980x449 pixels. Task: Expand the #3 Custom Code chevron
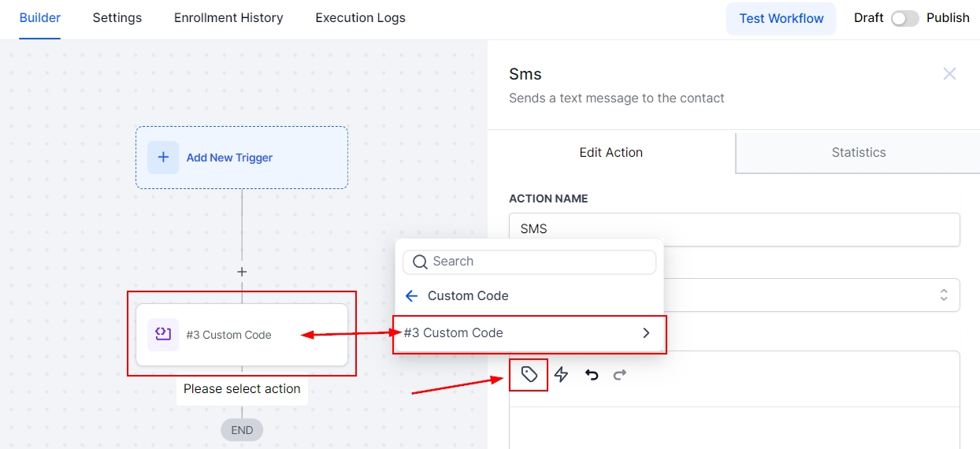(x=646, y=333)
